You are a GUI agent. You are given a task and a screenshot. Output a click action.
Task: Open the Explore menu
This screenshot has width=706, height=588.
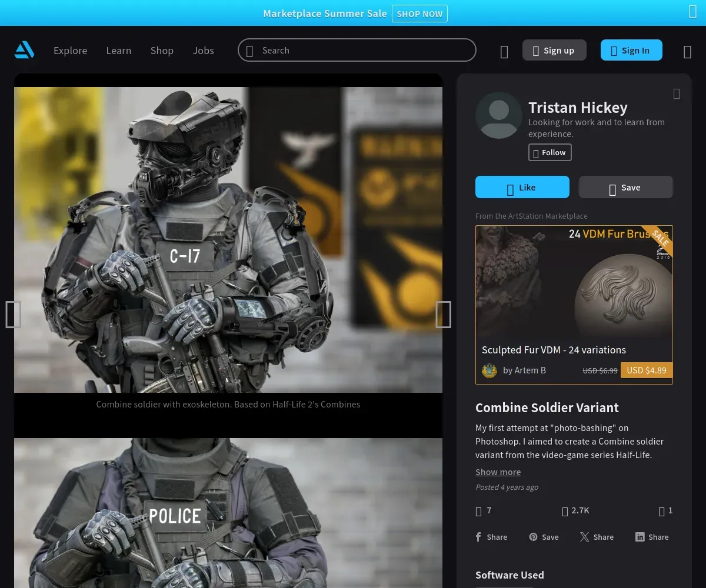coord(70,51)
